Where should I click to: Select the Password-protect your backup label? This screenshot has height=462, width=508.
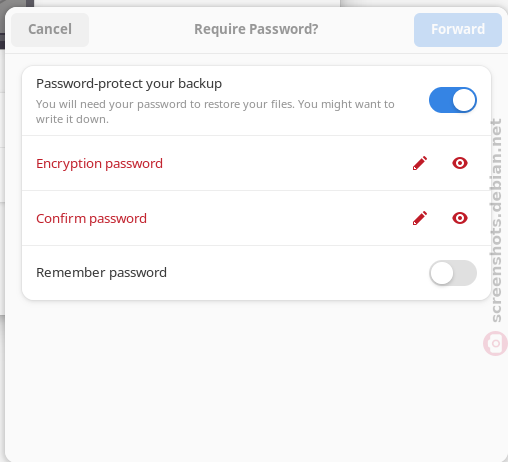(129, 84)
